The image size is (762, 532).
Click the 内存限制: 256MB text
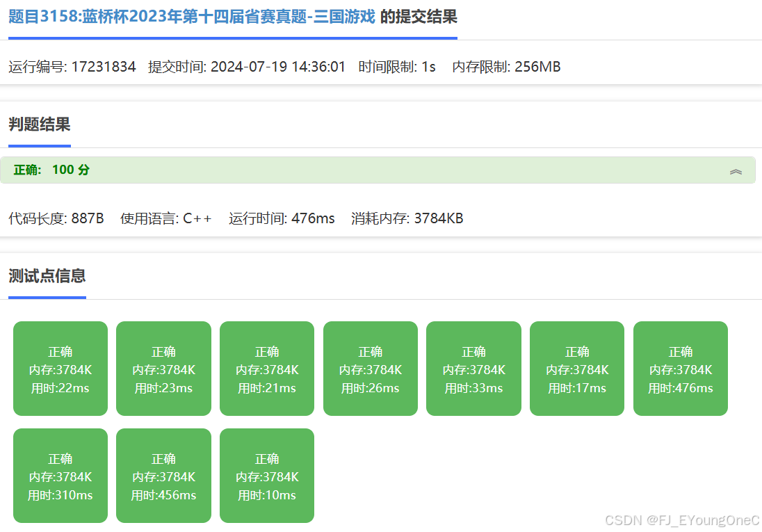506,67
